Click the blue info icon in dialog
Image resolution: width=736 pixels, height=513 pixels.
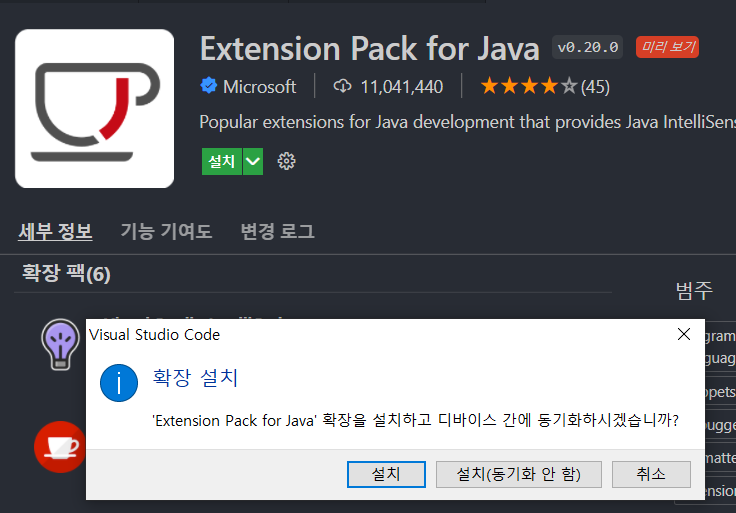point(119,383)
